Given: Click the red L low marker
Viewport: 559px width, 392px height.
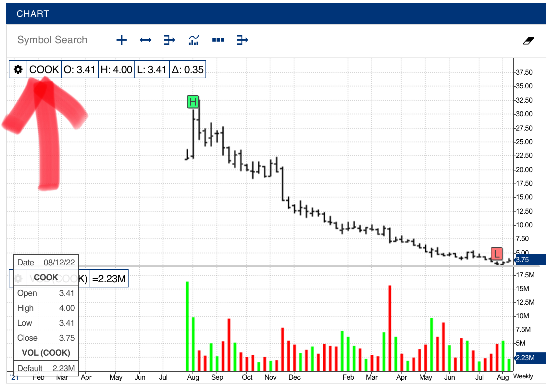Looking at the screenshot, I should [x=497, y=254].
